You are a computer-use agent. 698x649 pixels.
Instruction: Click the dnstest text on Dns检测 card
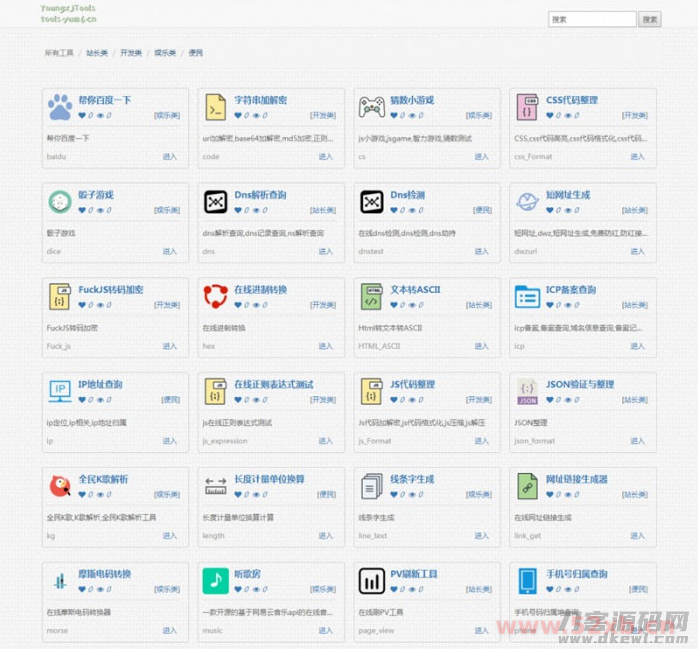coord(371,251)
